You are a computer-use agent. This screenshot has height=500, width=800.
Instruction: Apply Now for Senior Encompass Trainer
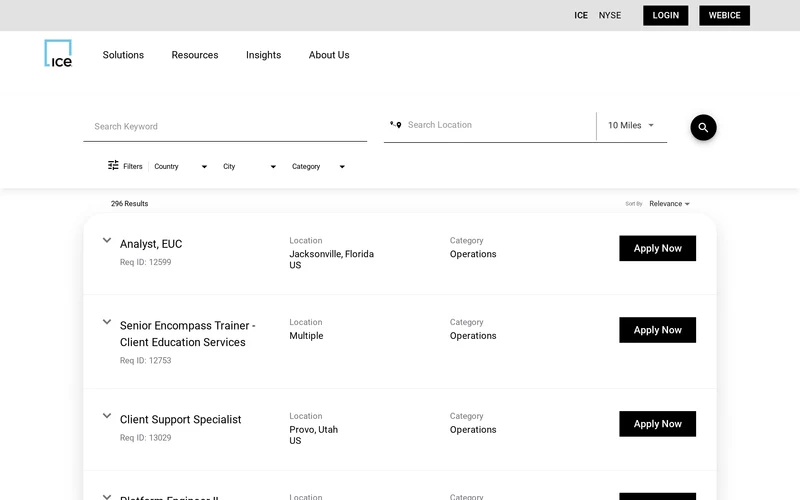[657, 330]
